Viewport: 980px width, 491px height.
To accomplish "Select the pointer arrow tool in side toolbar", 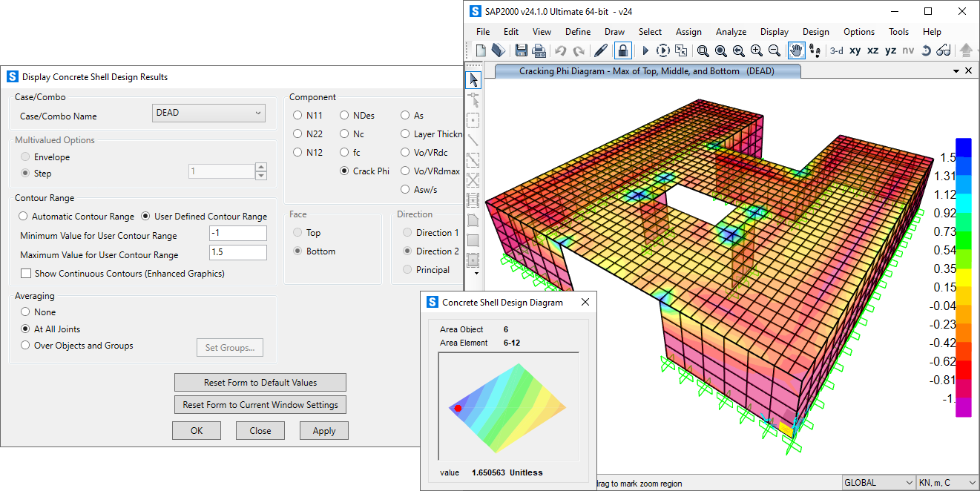I will [473, 79].
